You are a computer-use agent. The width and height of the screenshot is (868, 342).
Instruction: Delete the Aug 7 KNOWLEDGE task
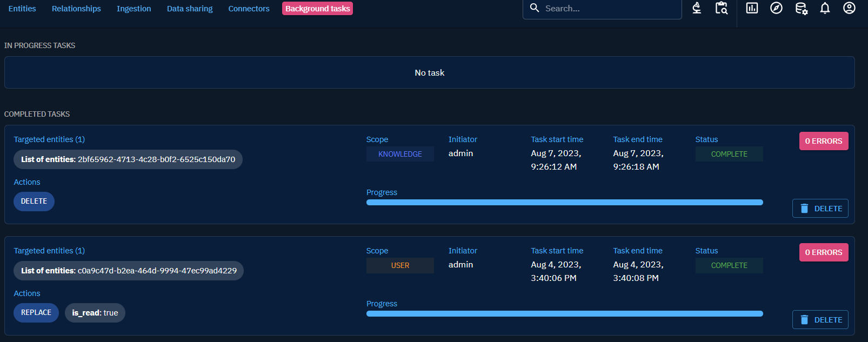820,209
